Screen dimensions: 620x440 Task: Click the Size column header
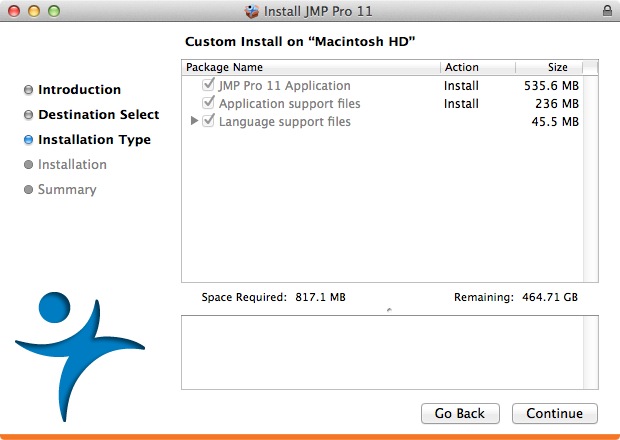coord(549,67)
